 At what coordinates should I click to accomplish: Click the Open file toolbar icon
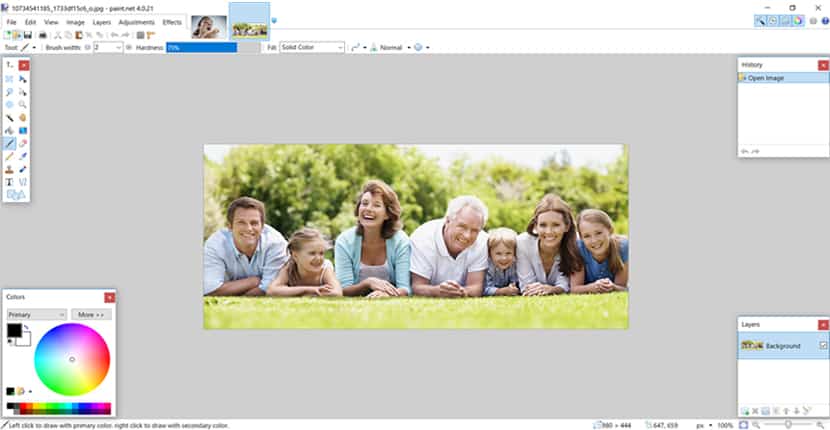coord(17,35)
